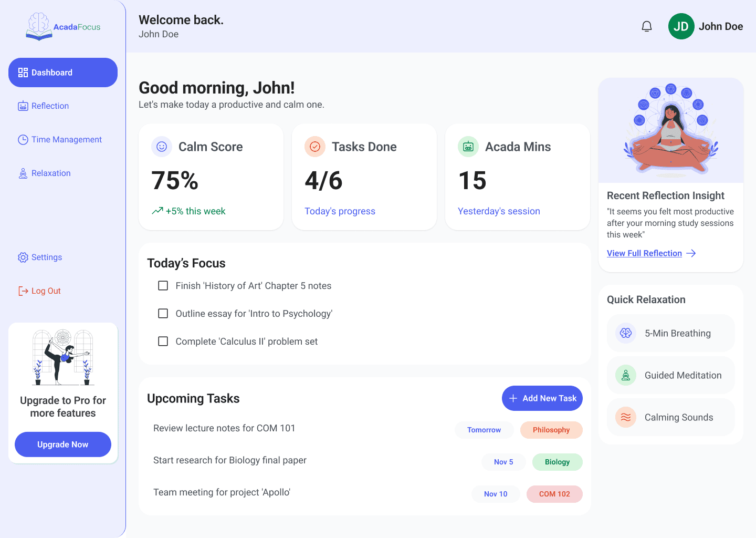The width and height of the screenshot is (756, 538).
Task: Click the 4/6 Tasks Done value
Action: (324, 181)
